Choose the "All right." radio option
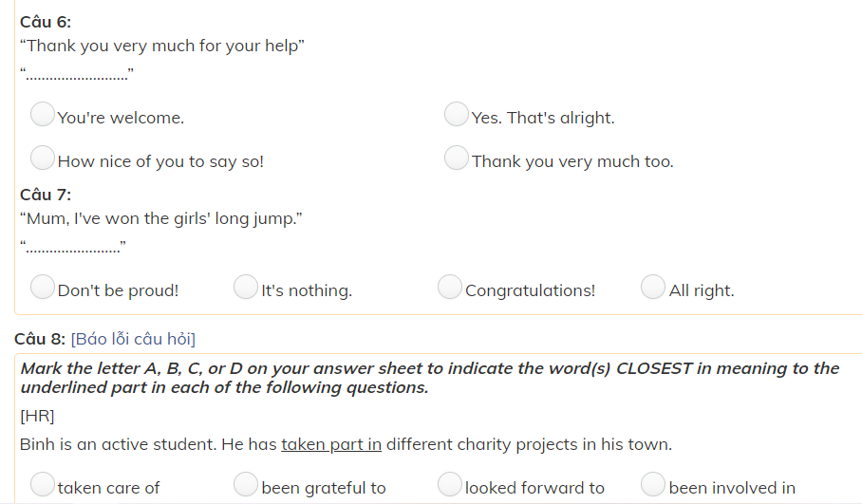The image size is (862, 504). [653, 287]
